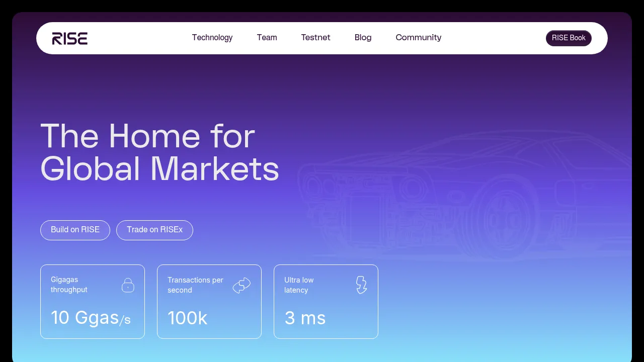
Task: Click the "Transactions per second" label
Action: (x=195, y=285)
